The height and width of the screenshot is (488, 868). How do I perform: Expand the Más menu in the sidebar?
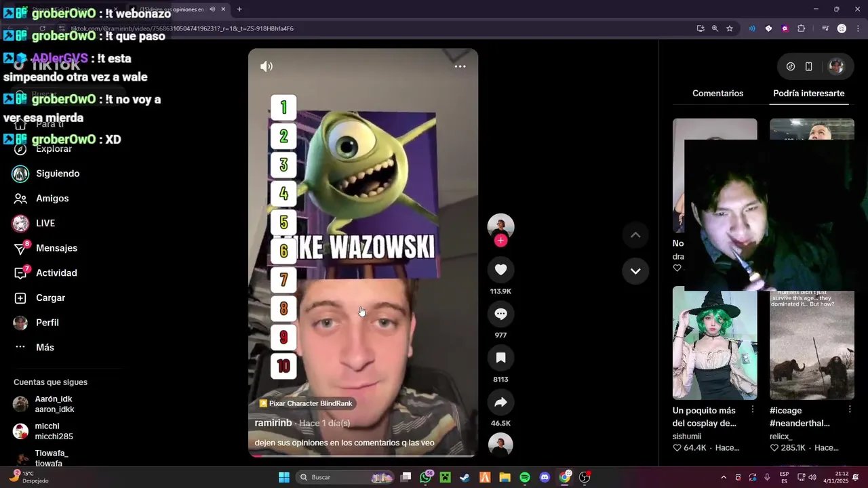tap(34, 348)
